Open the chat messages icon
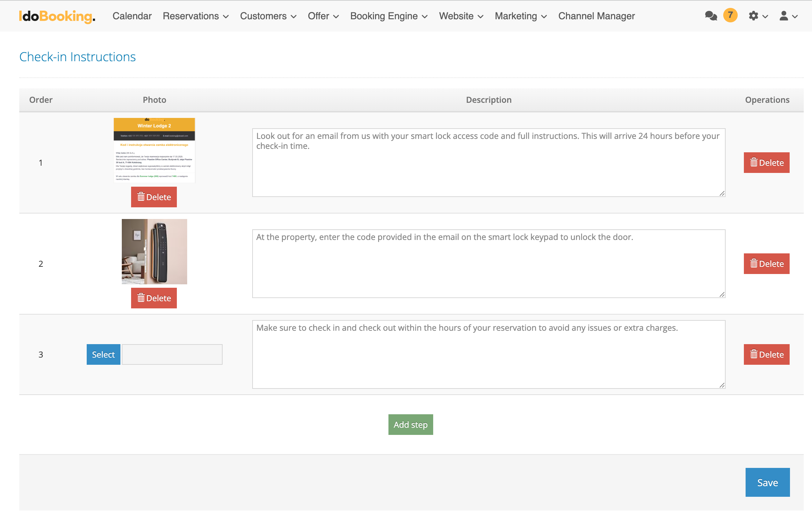This screenshot has height=515, width=812. click(711, 16)
